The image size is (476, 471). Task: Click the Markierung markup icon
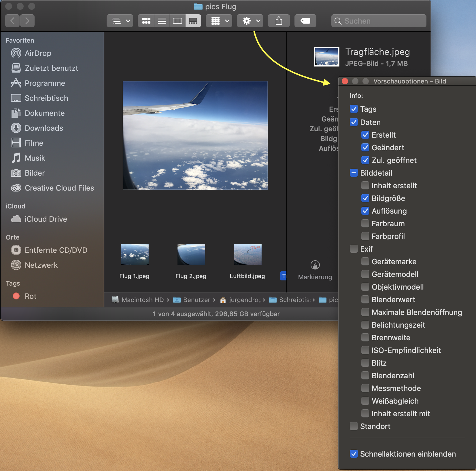click(x=315, y=265)
